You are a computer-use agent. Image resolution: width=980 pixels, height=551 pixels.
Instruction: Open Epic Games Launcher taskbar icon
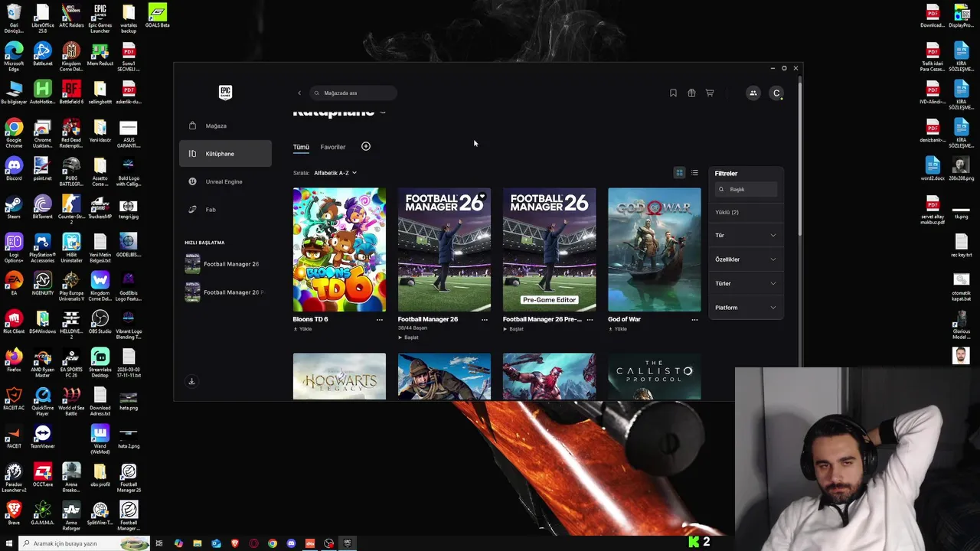[x=348, y=543]
